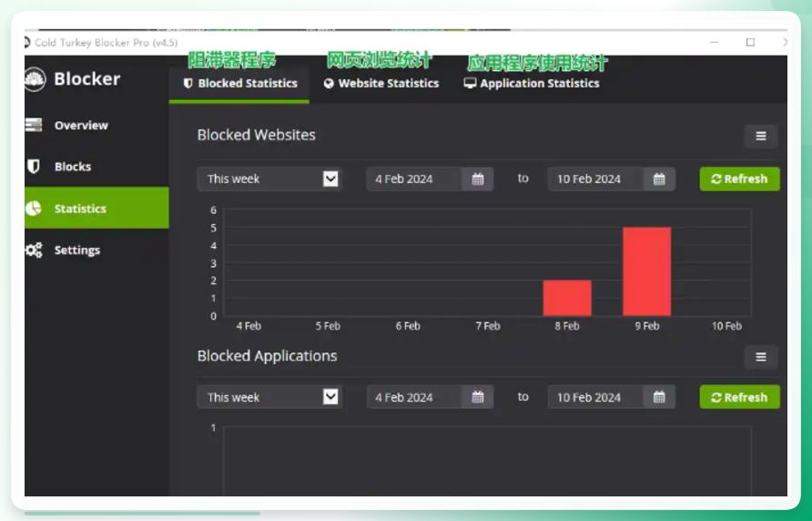Open the Blocks section
The image size is (812, 521).
coord(96,167)
